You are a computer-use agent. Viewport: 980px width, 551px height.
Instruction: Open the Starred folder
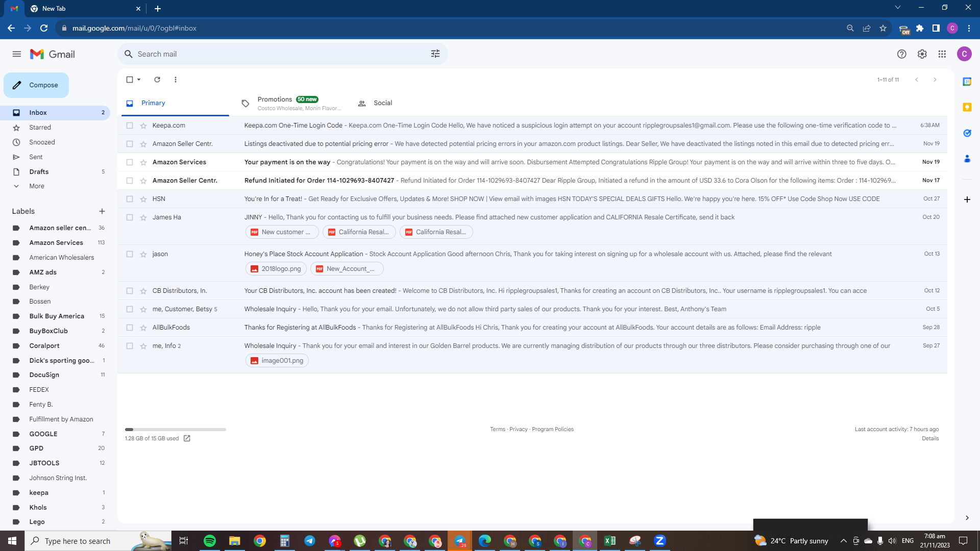55,128
